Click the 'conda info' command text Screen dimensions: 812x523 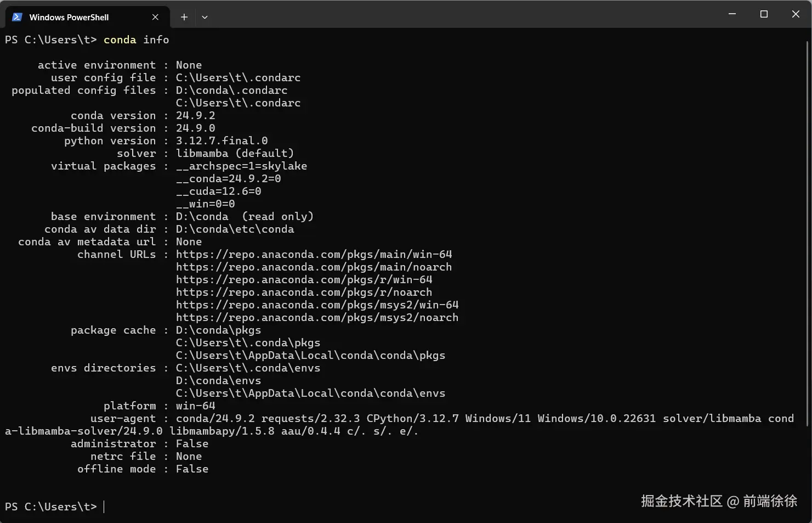pos(137,40)
